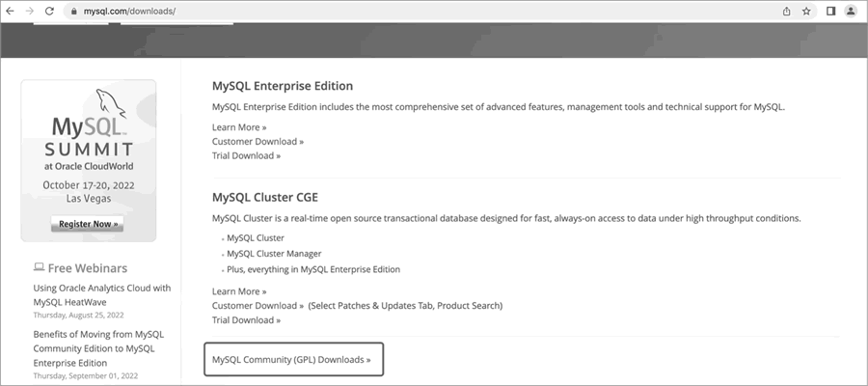Screen dimensions: 868x386
Task: Go back with the browser back arrow
Action: [x=10, y=11]
